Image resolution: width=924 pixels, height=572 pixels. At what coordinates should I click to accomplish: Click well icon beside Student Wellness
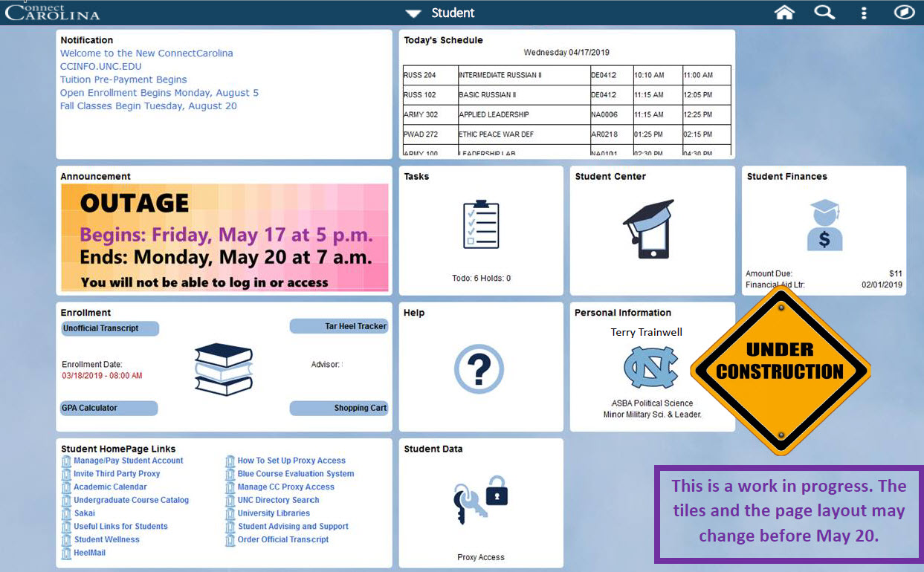67,540
